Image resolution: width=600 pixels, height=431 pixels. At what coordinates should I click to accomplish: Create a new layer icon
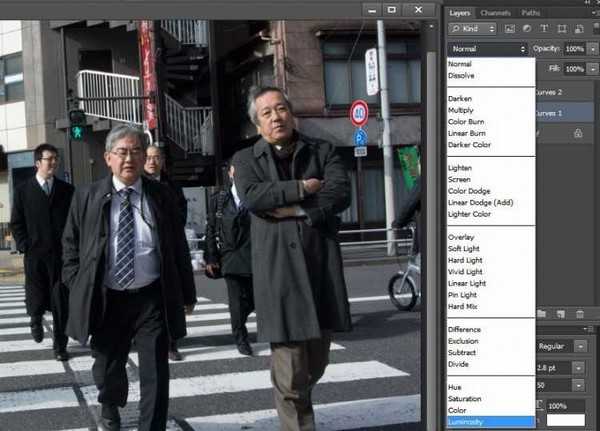[x=561, y=314]
